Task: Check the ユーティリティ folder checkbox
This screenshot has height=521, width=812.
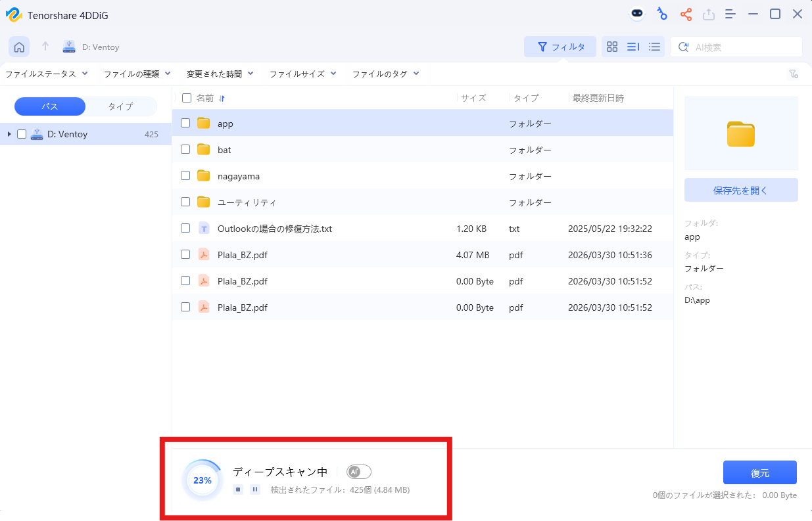Action: click(185, 202)
